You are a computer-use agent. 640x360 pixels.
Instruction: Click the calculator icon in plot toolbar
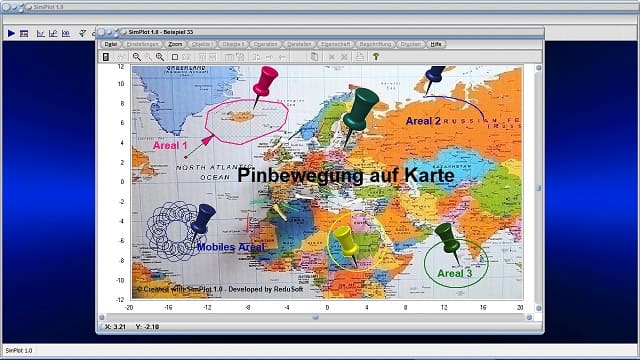106,57
